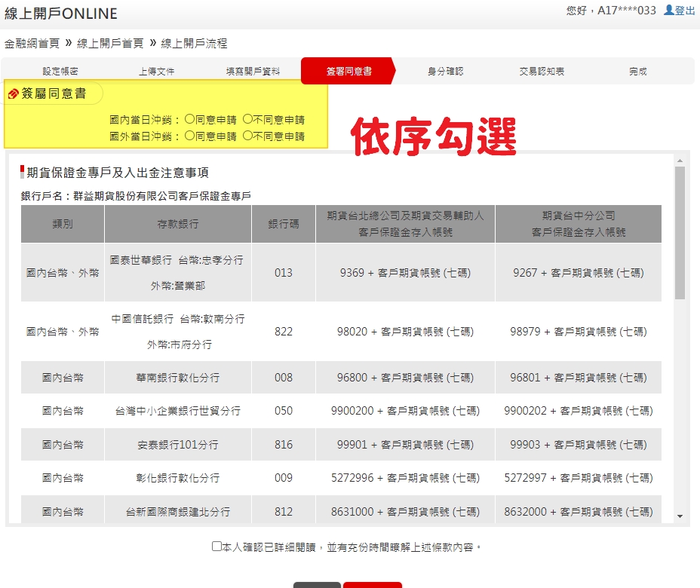Open 線上開戶首頁 breadcrumb link
Image resolution: width=700 pixels, height=588 pixels.
[x=110, y=44]
